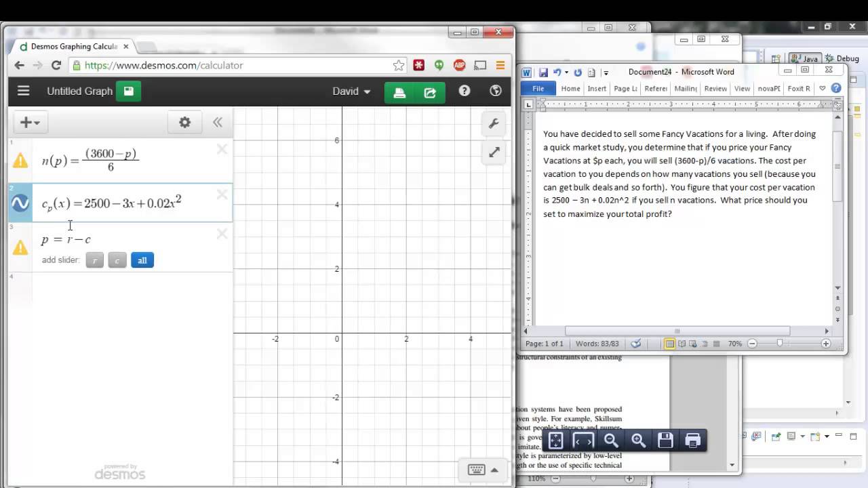Open the language globe icon in Desmos
Screen dimensions: 868x488
coord(496,91)
